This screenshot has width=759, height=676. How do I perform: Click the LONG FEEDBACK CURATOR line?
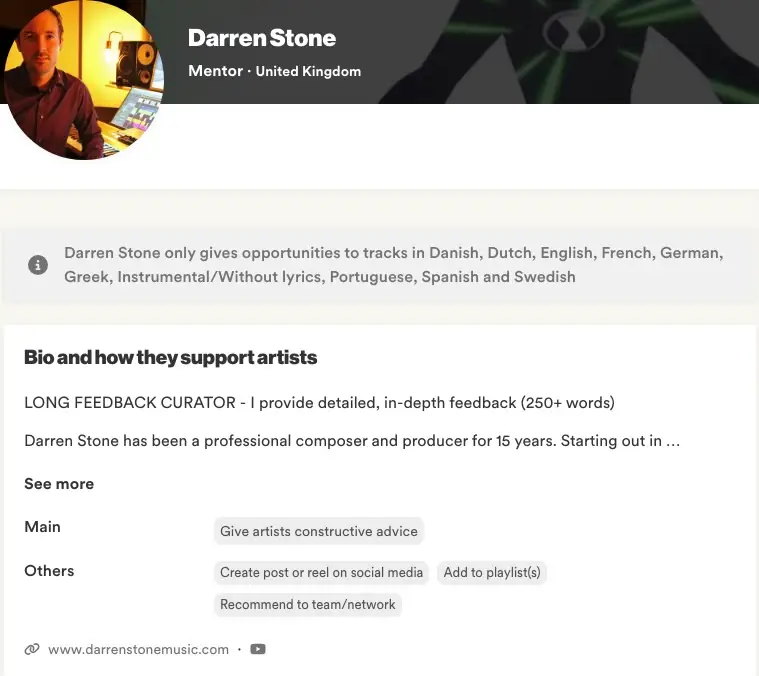click(x=319, y=403)
